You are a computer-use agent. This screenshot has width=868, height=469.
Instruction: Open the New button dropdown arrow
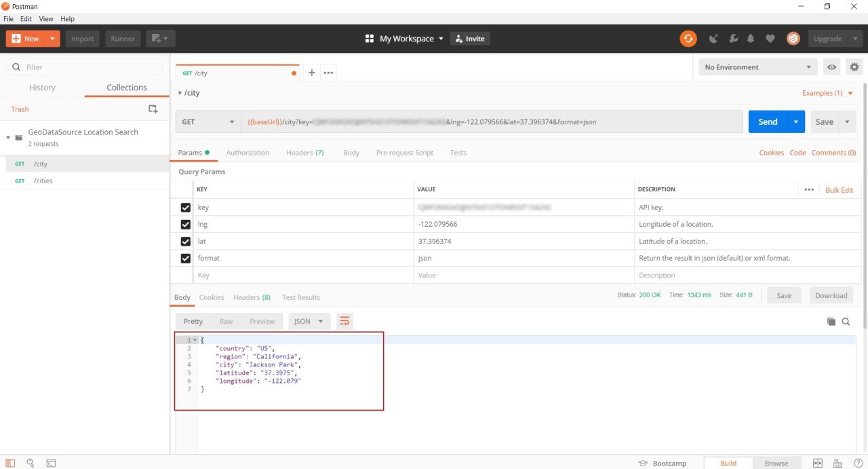[x=52, y=39]
